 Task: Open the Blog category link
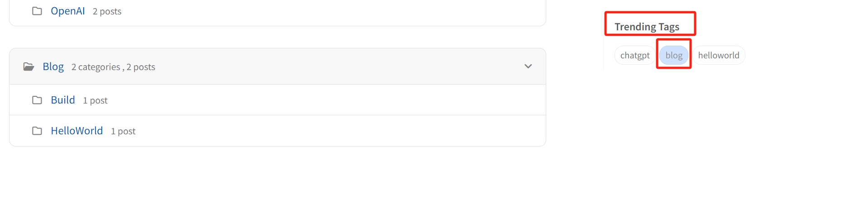(x=53, y=66)
